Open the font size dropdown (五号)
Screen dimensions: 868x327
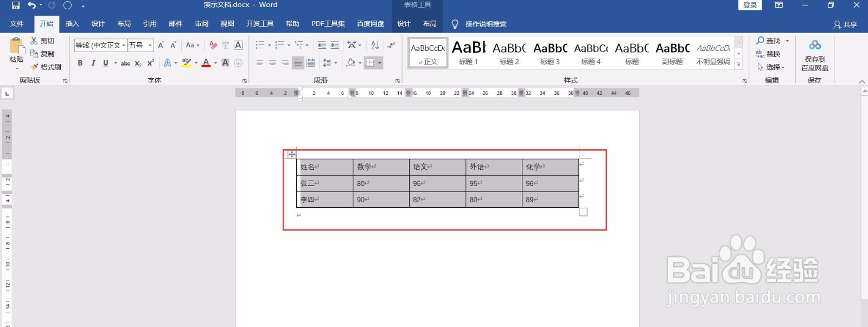pos(150,46)
